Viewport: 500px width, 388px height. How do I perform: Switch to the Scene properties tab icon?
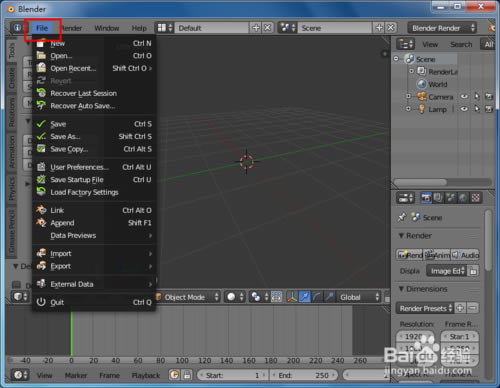(x=451, y=198)
